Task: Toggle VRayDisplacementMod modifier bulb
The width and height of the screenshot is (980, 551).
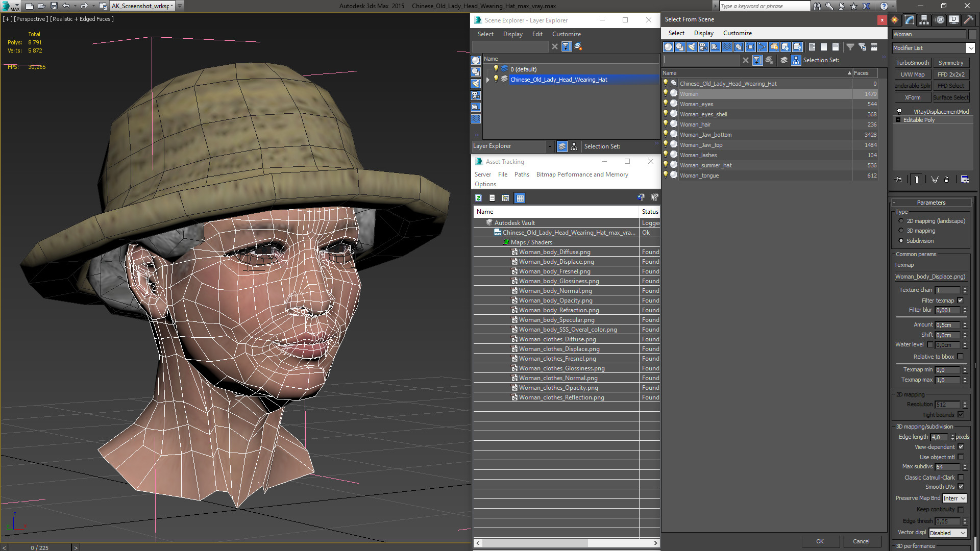Action: tap(899, 111)
